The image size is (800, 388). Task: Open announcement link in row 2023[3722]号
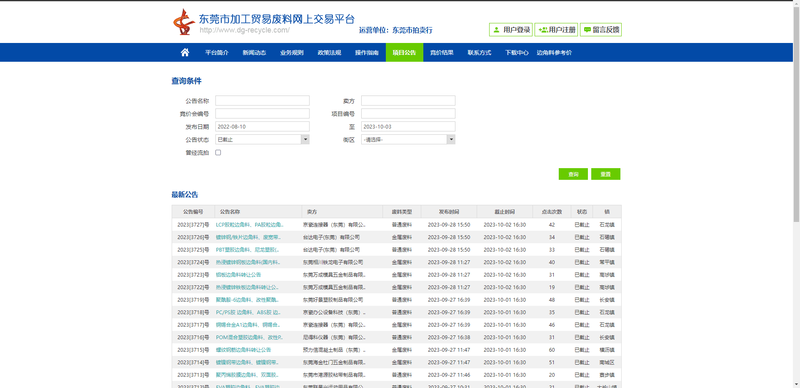(247, 287)
